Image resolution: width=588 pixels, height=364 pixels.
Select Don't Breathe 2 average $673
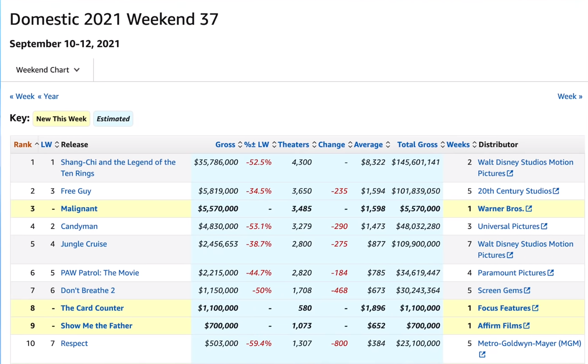(x=375, y=290)
